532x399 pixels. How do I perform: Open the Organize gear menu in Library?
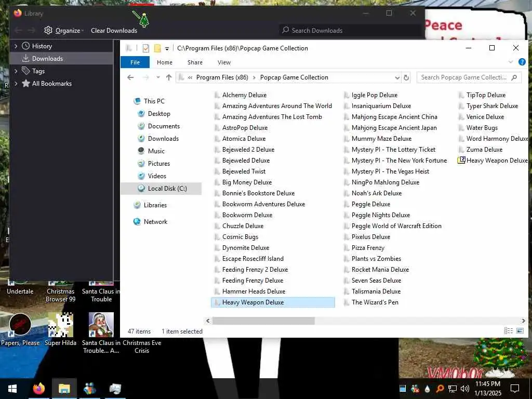point(64,31)
